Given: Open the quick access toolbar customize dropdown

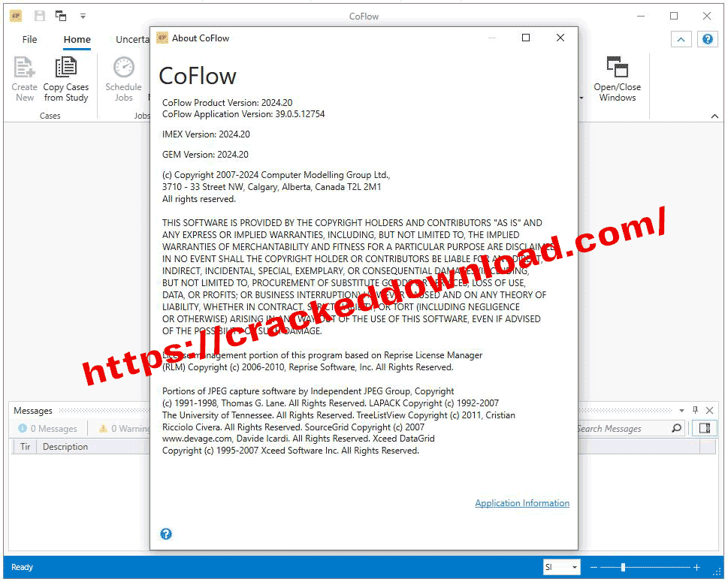Looking at the screenshot, I should [83, 17].
